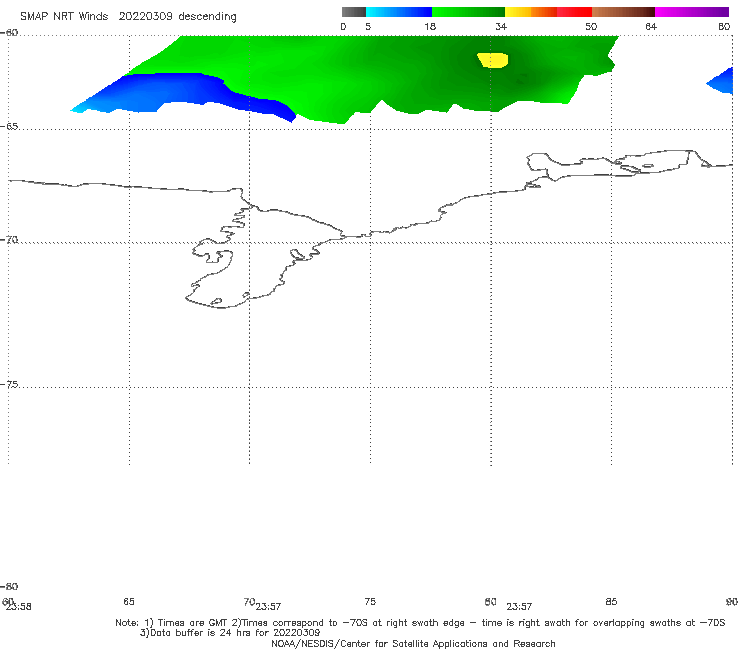
Task: Click the '-65' latitude axis label
Action: click(9, 127)
